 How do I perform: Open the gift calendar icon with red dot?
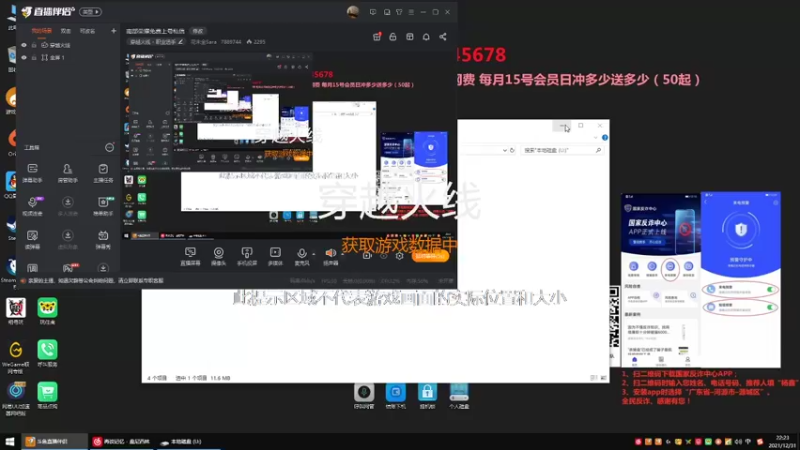coord(377,37)
